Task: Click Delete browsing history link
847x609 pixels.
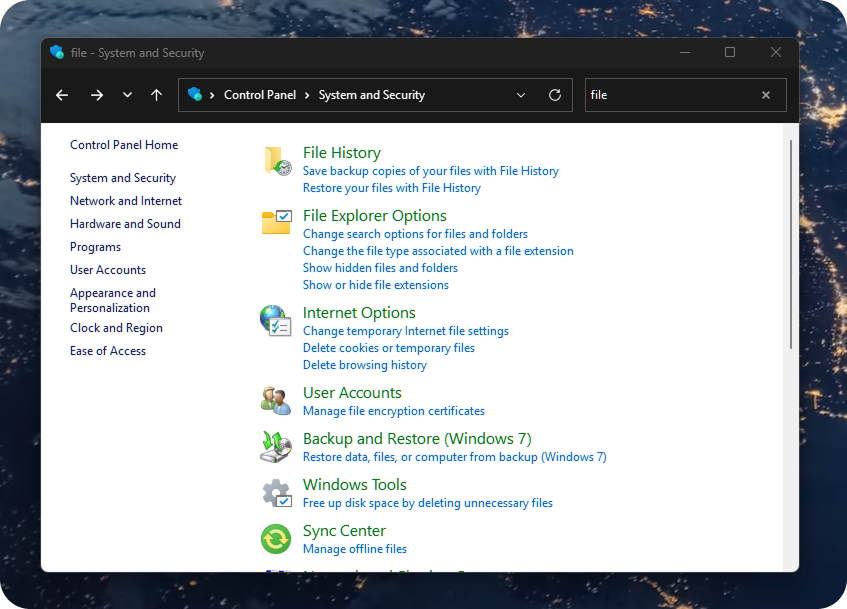Action: coord(364,365)
